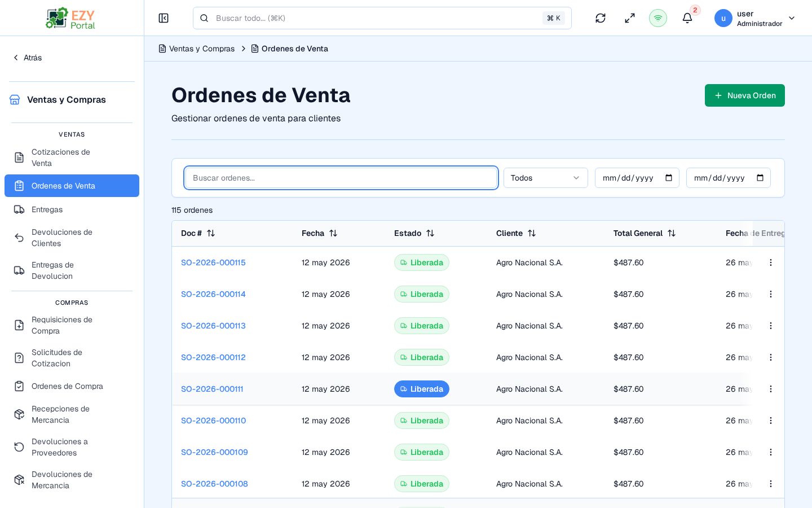This screenshot has width=812, height=508.
Task: Open order SO-2026-000112 link
Action: coord(213,357)
